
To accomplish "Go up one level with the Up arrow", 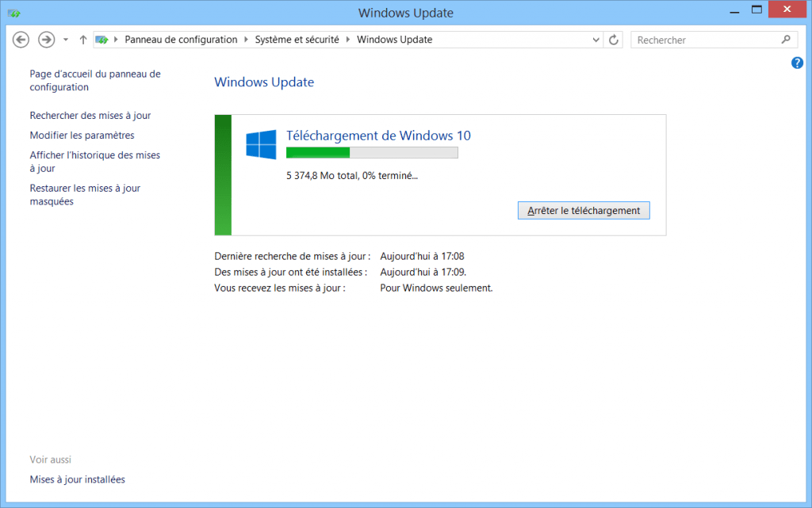I will 82,40.
